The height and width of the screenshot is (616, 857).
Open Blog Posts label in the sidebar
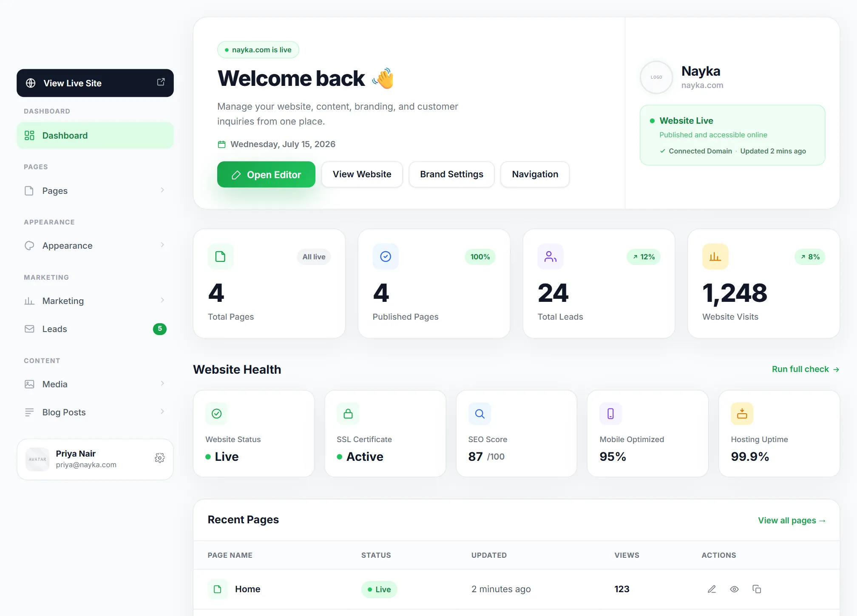point(64,412)
